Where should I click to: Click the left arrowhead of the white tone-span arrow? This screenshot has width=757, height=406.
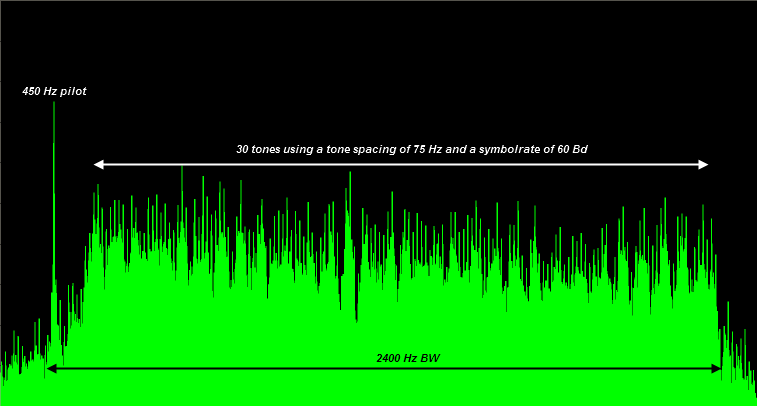[97, 164]
